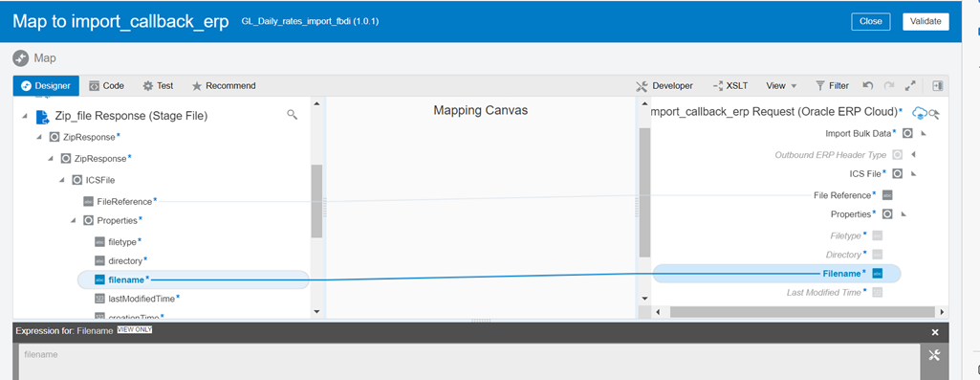Viewport: 980px width, 380px height.
Task: Click the node icon beside target ICS File
Action: click(x=897, y=173)
